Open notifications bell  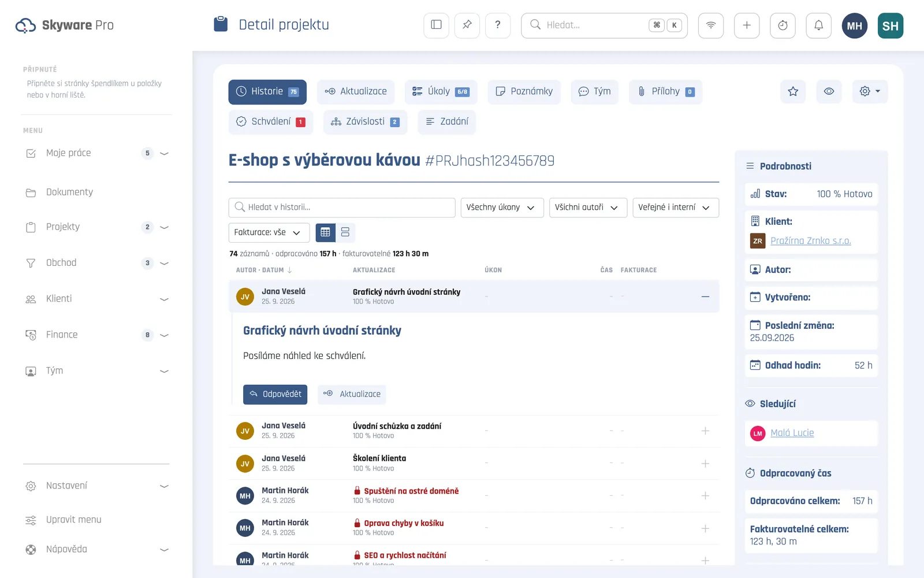[x=818, y=25]
